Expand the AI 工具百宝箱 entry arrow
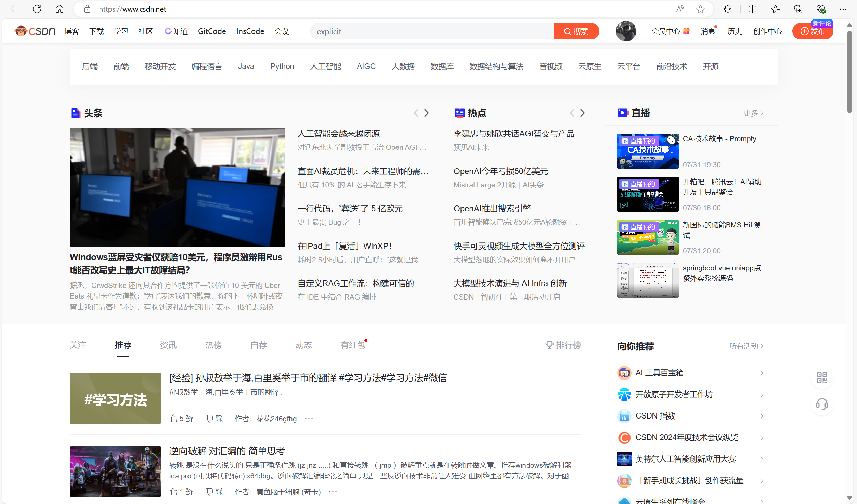 click(x=762, y=373)
